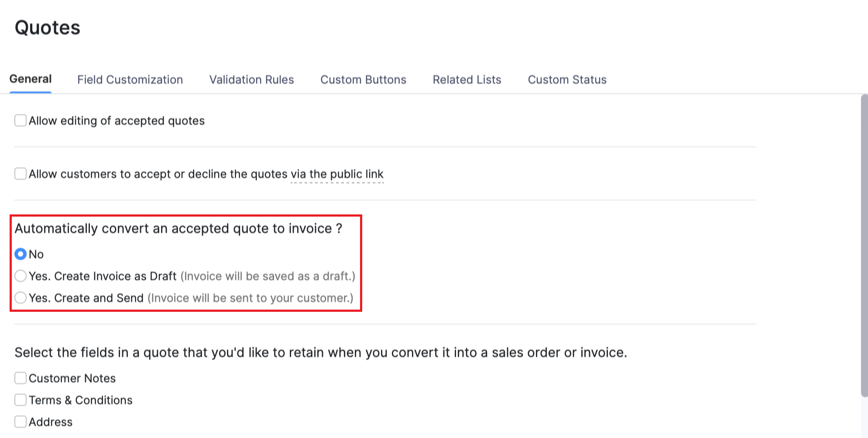Select "No" for automatic quote conversion

point(20,254)
